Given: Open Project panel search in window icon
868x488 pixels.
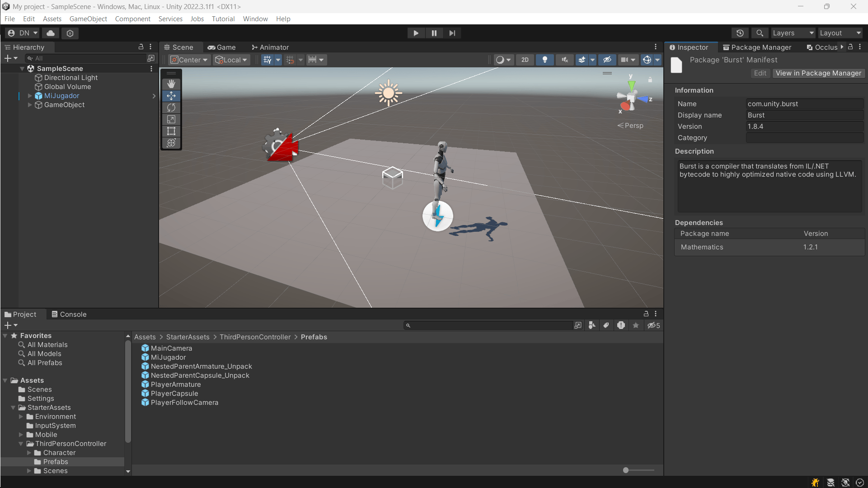Looking at the screenshot, I should 578,325.
